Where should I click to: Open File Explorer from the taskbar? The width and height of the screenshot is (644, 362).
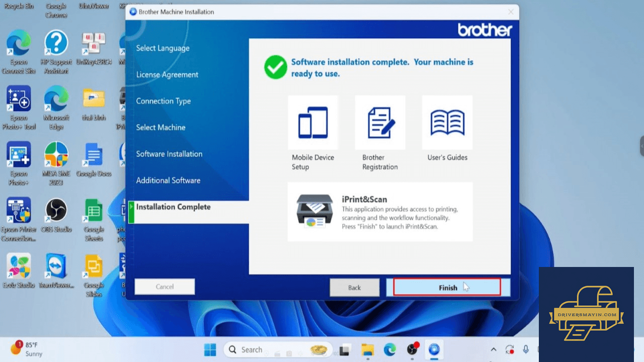coord(367,349)
